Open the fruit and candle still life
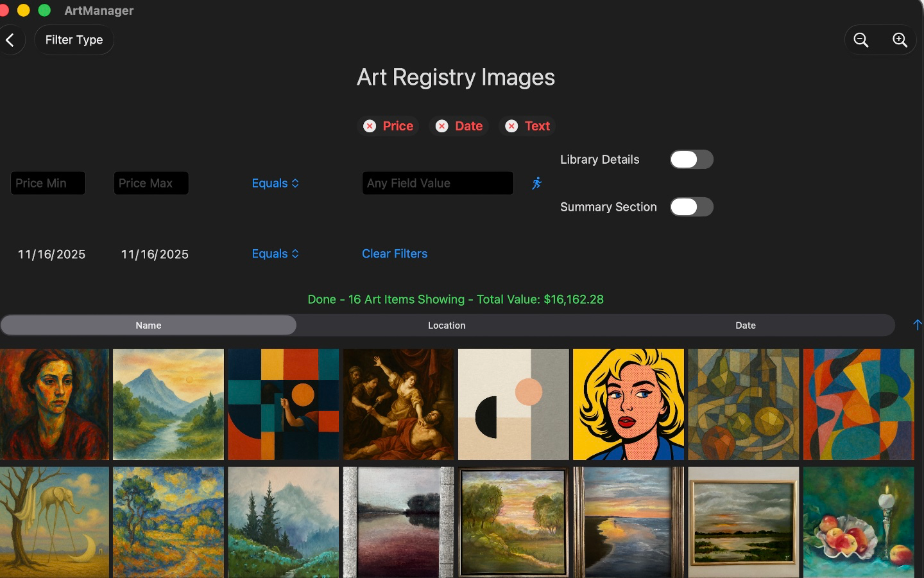 (859, 522)
